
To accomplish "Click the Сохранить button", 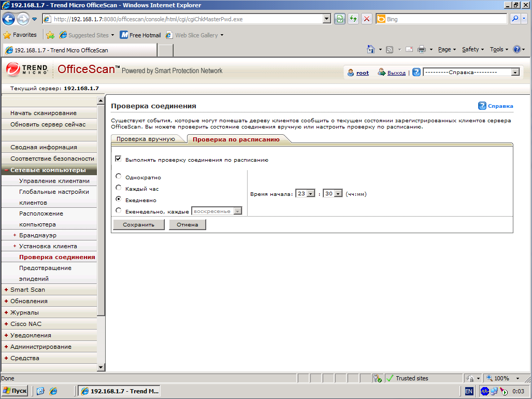I will [138, 224].
